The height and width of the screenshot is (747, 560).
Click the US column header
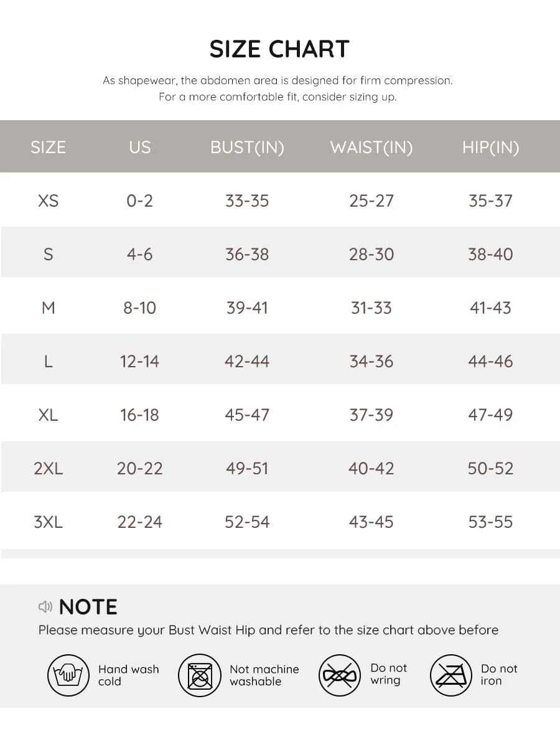coord(139,147)
